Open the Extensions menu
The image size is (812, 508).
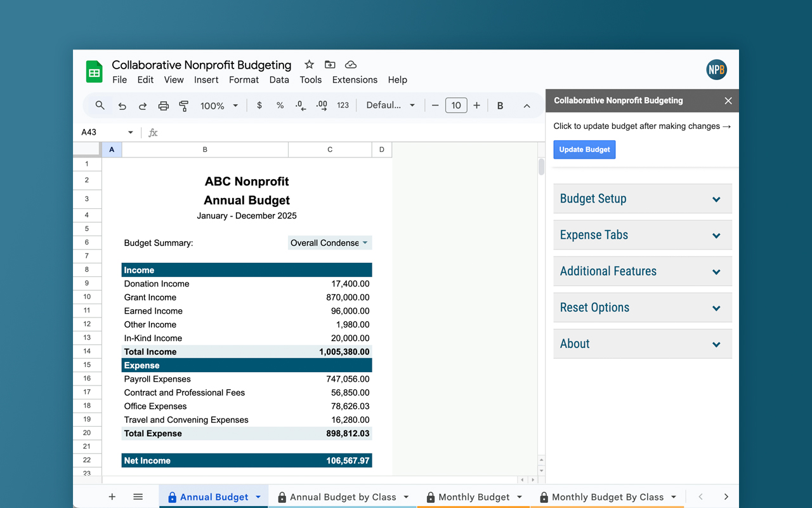point(355,79)
